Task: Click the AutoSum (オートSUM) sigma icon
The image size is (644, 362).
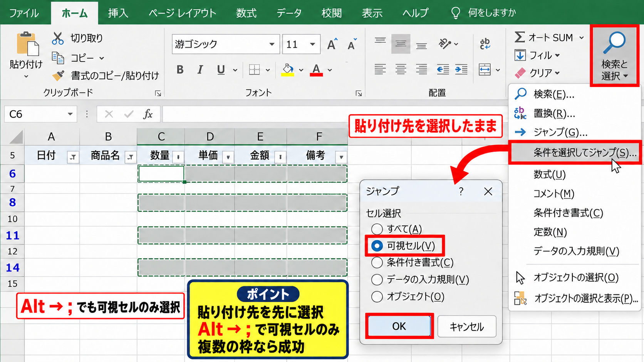Action: tap(520, 37)
